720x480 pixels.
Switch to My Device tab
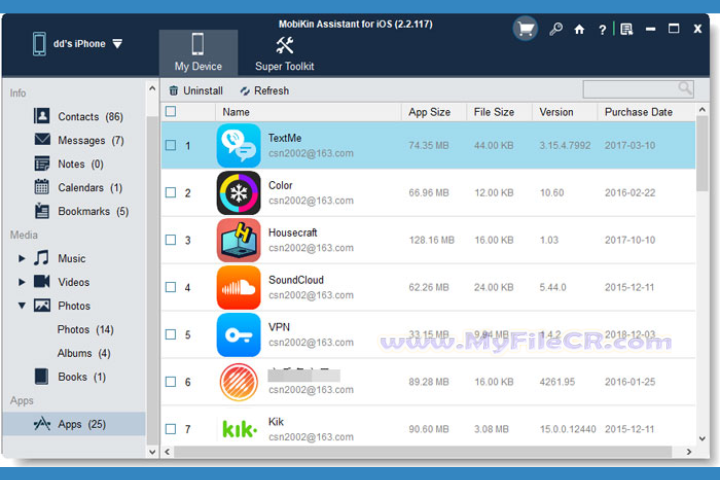click(x=198, y=53)
